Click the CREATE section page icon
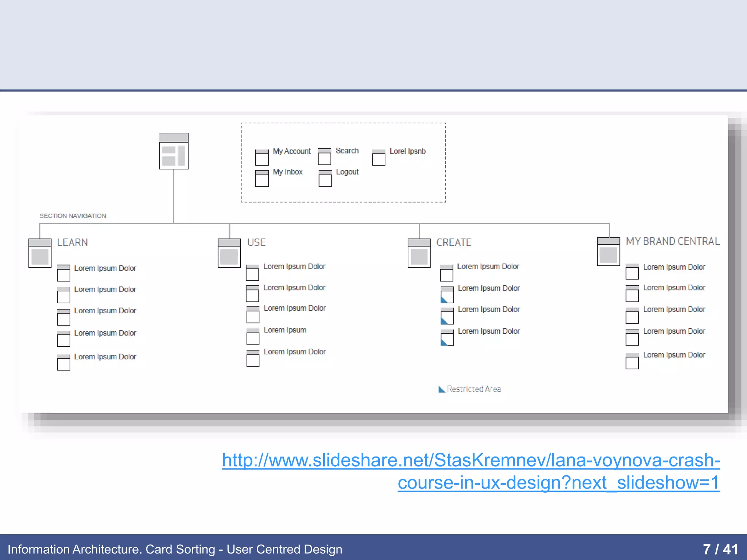 pyautogui.click(x=419, y=253)
